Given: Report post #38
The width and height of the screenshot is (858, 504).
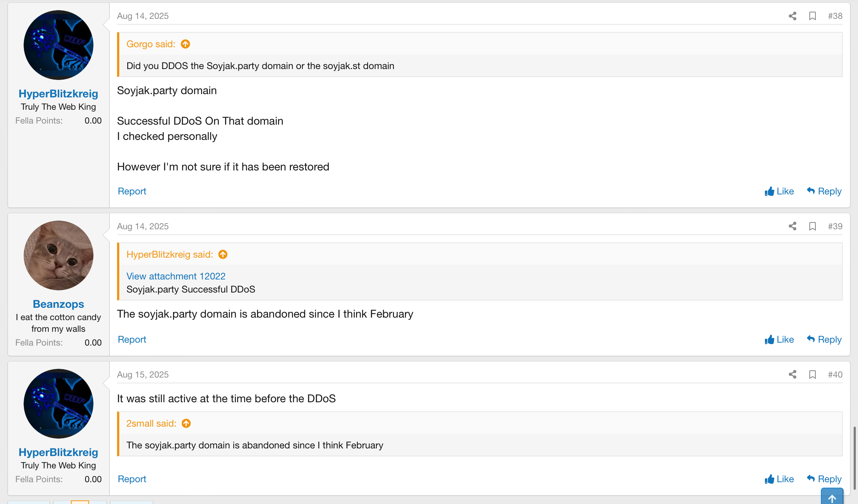Looking at the screenshot, I should (x=132, y=191).
